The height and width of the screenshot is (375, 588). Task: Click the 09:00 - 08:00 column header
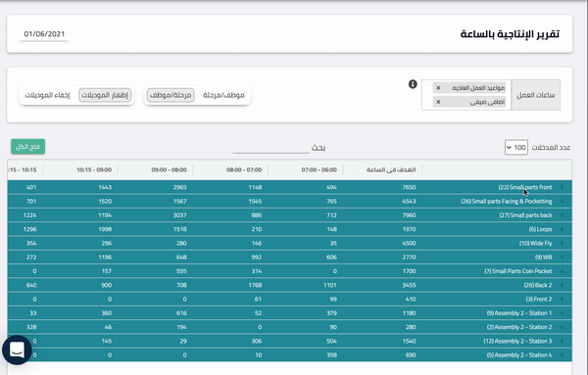pos(170,169)
